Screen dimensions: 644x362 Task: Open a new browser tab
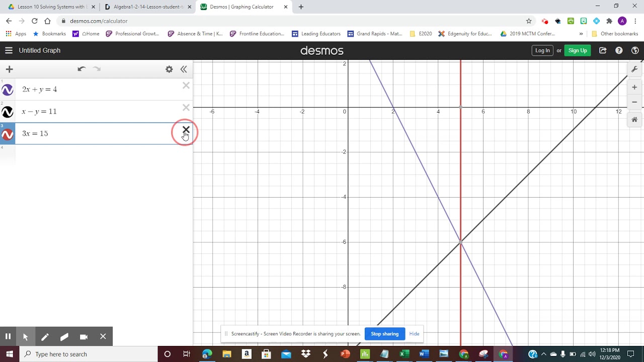pos(301,7)
